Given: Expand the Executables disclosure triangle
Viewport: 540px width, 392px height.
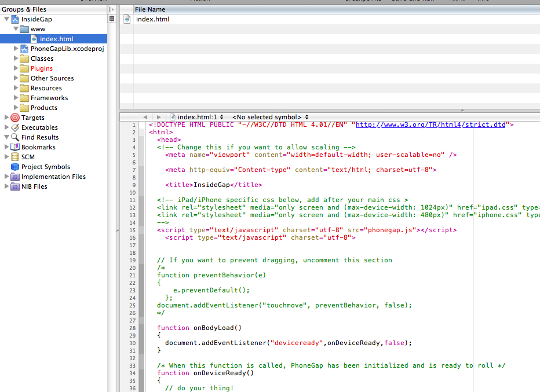Looking at the screenshot, I should [x=6, y=127].
